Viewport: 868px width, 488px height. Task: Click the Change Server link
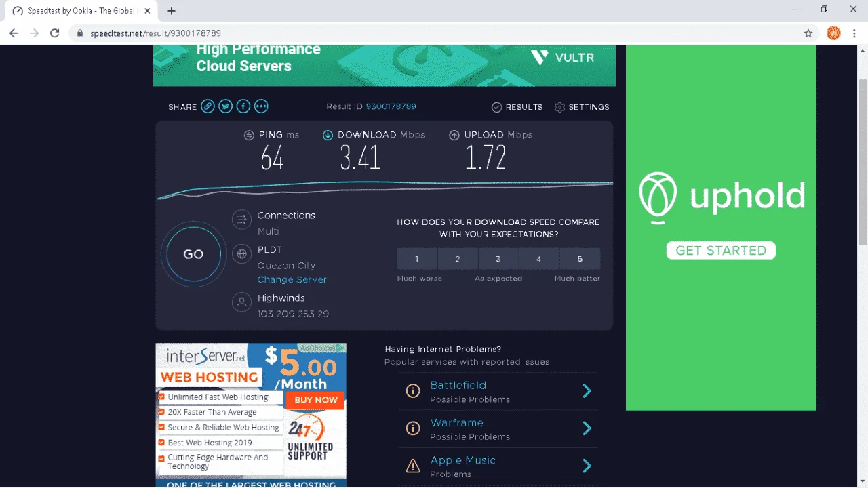[x=292, y=279]
